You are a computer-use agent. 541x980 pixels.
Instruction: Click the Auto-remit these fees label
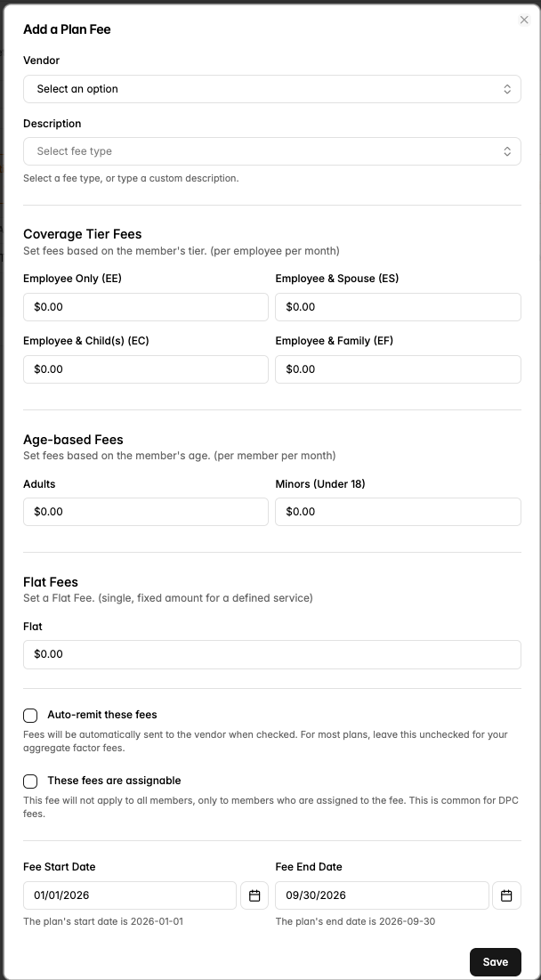click(101, 715)
